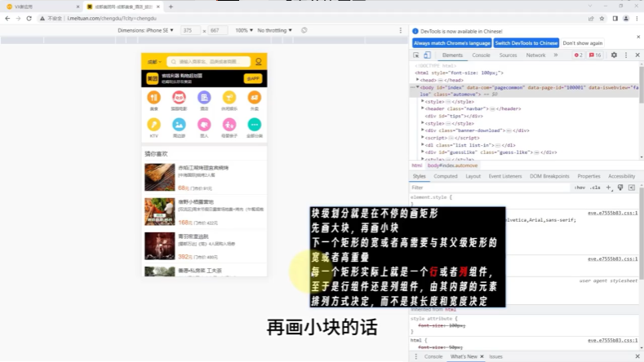Switch to the Sources tab
644x362 pixels.
click(508, 55)
